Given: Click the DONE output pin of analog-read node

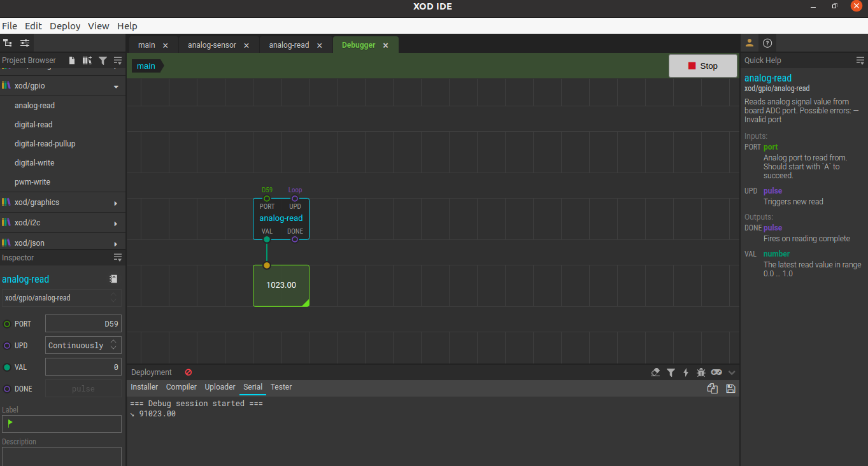Looking at the screenshot, I should [x=295, y=239].
